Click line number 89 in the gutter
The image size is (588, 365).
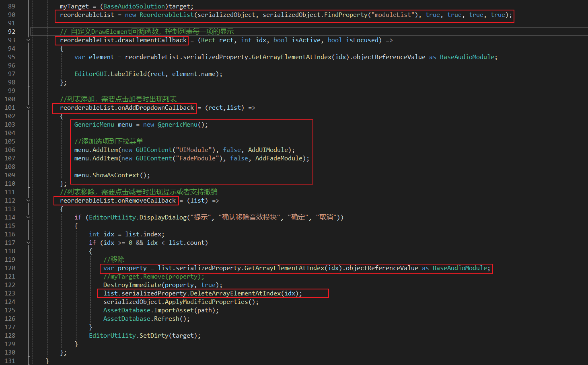tap(12, 6)
